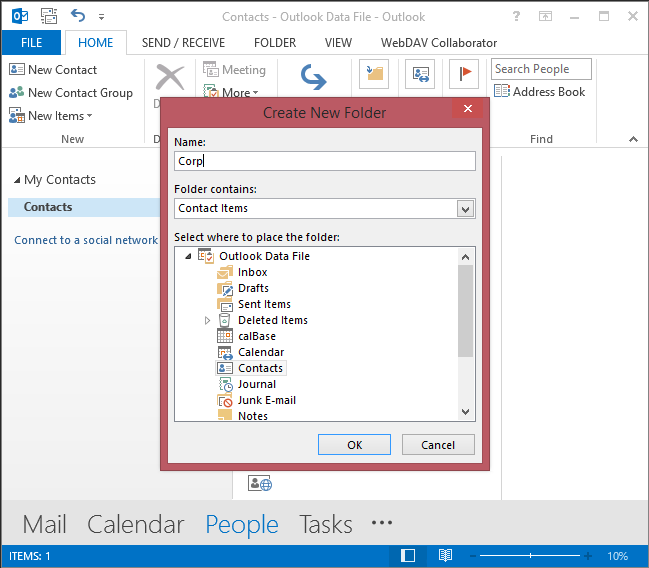The height and width of the screenshot is (568, 649).
Task: Collapse the My Contacts group
Action: point(17,180)
